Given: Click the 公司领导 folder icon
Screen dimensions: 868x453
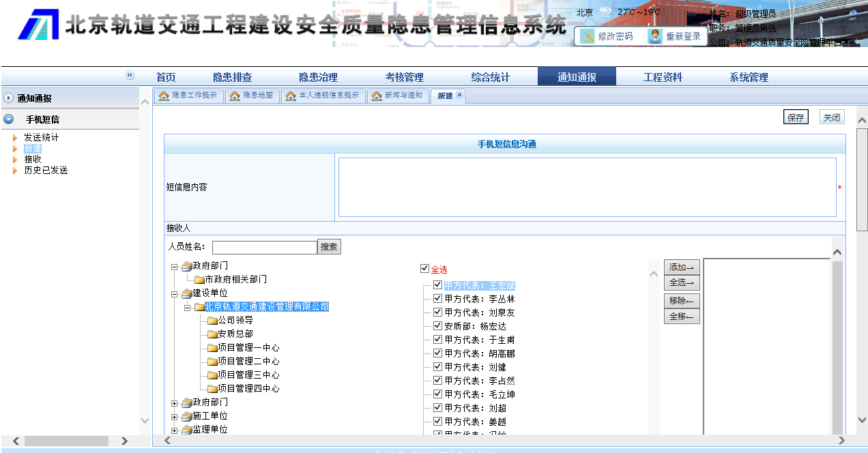Looking at the screenshot, I should (212, 321).
